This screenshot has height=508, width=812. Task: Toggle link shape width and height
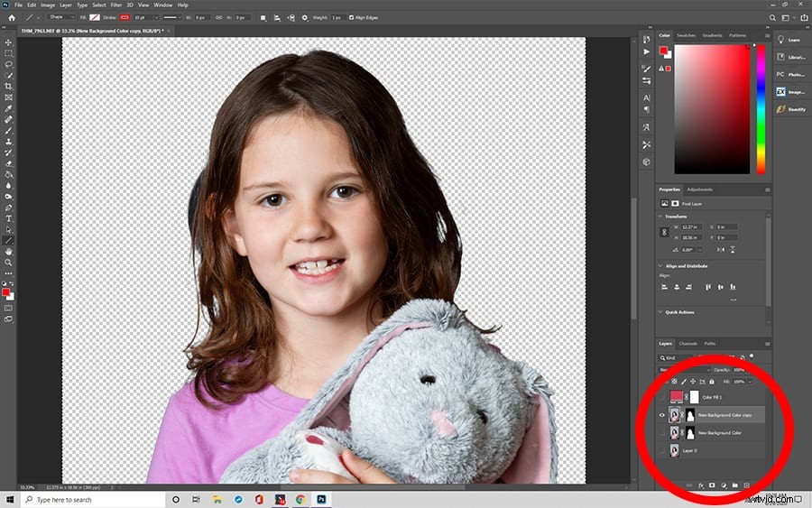[218, 18]
